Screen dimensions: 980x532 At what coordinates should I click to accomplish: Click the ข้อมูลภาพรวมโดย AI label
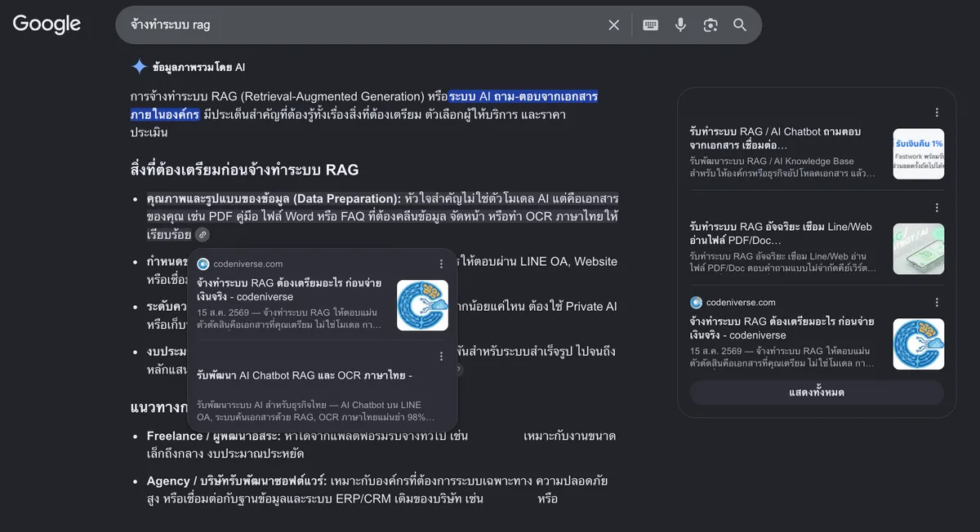pos(198,67)
